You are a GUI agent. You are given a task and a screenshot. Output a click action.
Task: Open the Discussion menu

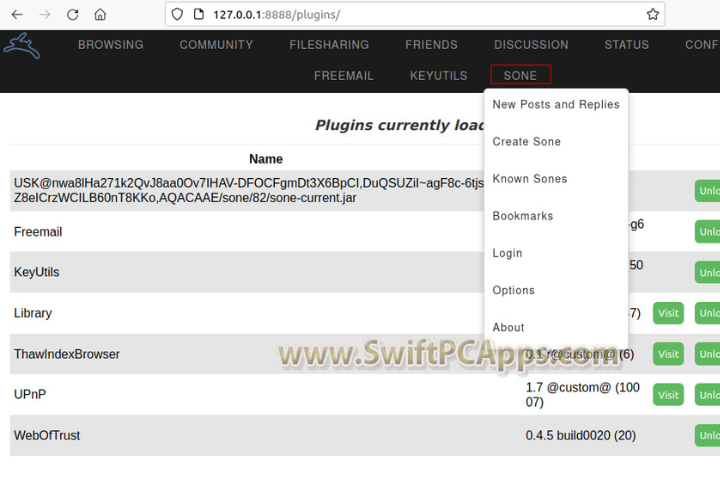pyautogui.click(x=531, y=45)
